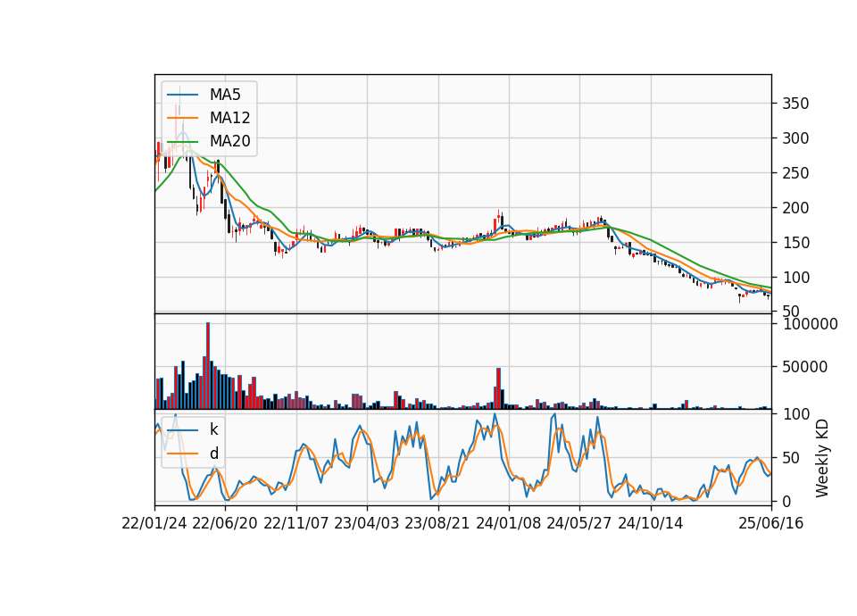Click the 350 price axis label
The width and height of the screenshot is (857, 616).
coord(795,104)
